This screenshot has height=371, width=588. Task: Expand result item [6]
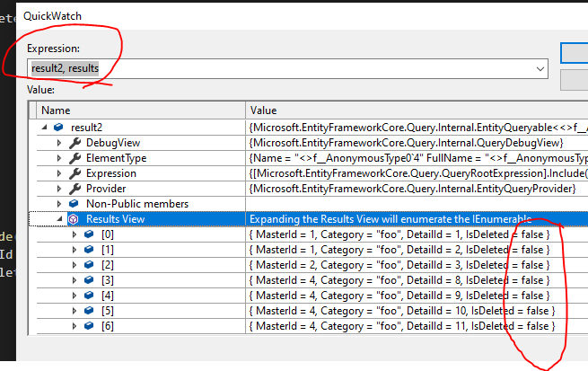pos(75,326)
